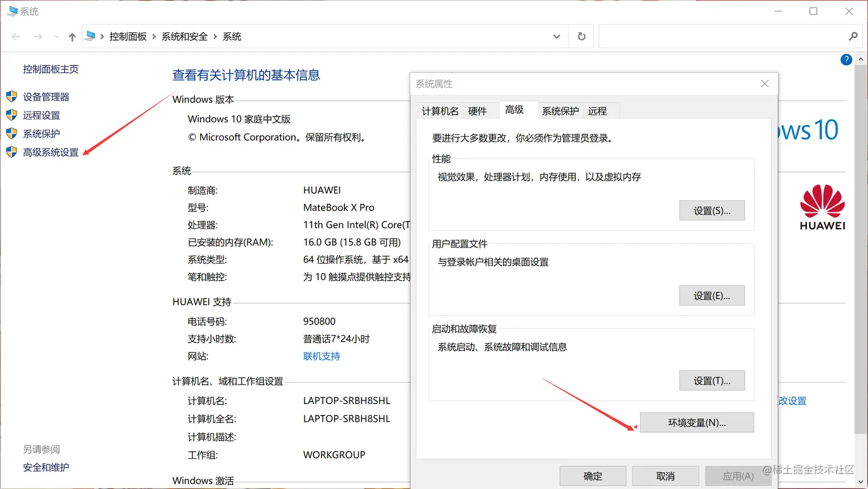Viewport: 868px width, 489px height.
Task: Click the up one level arrow
Action: pyautogui.click(x=72, y=37)
